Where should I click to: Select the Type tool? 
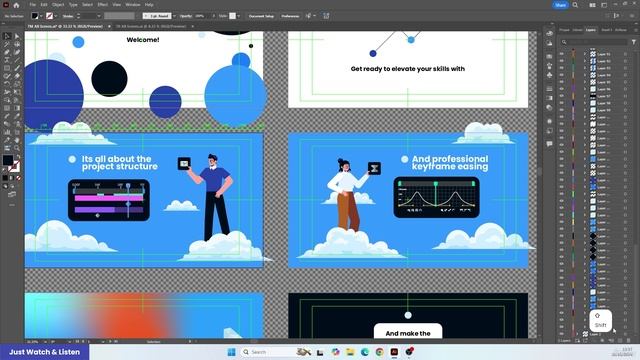(x=7, y=60)
